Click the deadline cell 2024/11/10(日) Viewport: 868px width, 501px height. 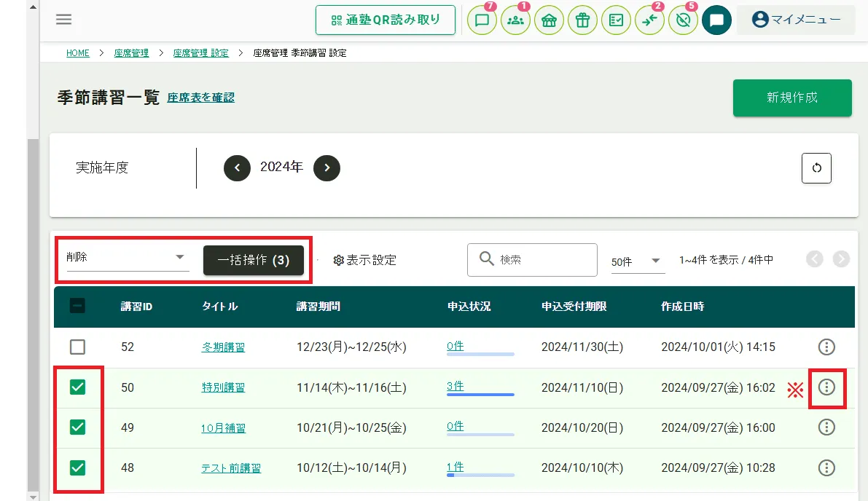(x=582, y=387)
